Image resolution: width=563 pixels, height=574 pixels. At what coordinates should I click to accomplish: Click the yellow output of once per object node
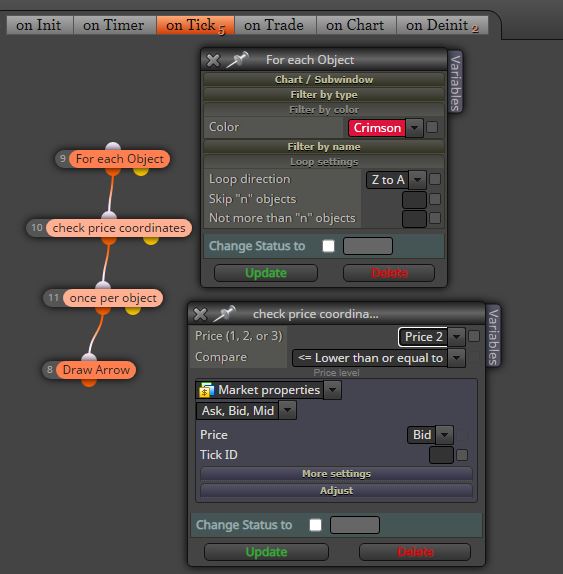[133, 310]
